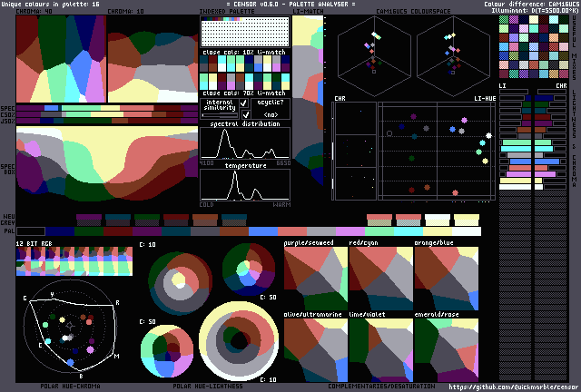Click the 'acyclic?' label
This screenshot has height=392, width=581.
coord(271,103)
